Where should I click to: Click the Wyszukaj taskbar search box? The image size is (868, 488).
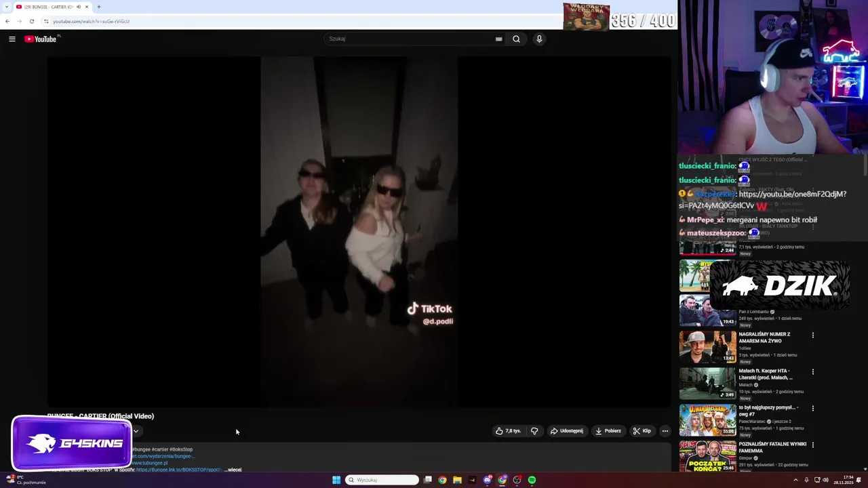pyautogui.click(x=382, y=480)
